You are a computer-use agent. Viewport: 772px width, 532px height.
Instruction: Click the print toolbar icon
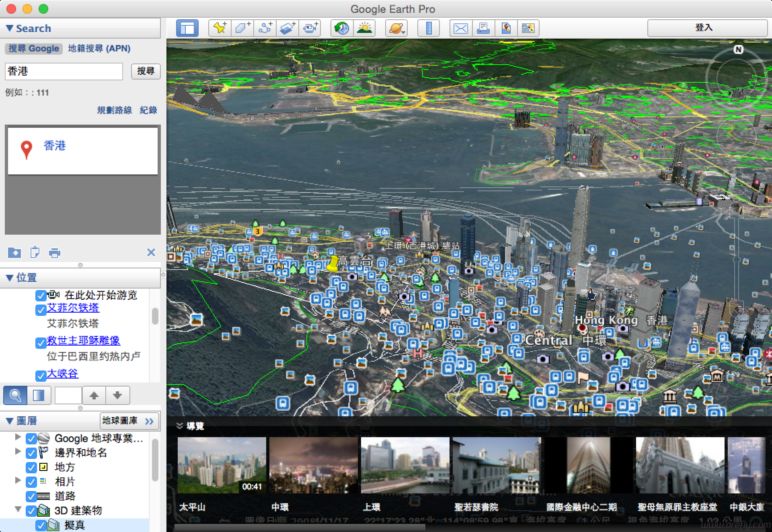point(483,28)
